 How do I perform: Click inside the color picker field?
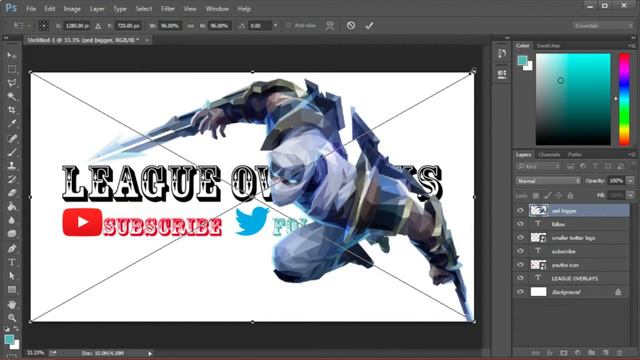(x=573, y=99)
